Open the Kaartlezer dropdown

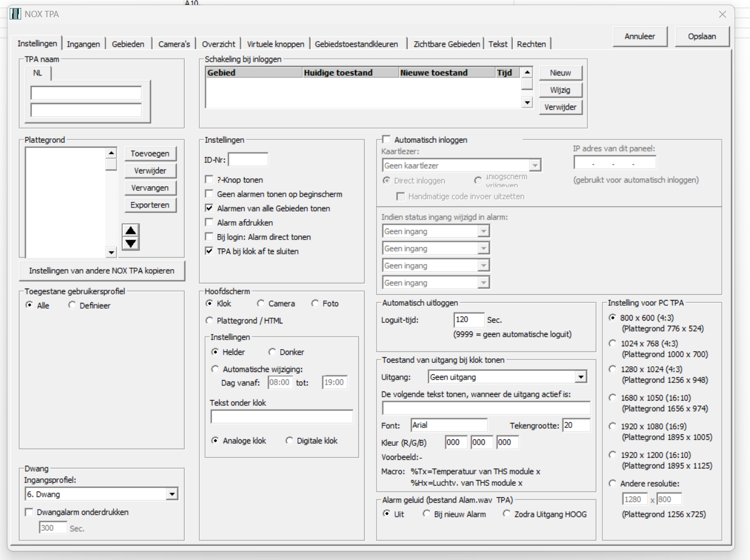[x=535, y=165]
